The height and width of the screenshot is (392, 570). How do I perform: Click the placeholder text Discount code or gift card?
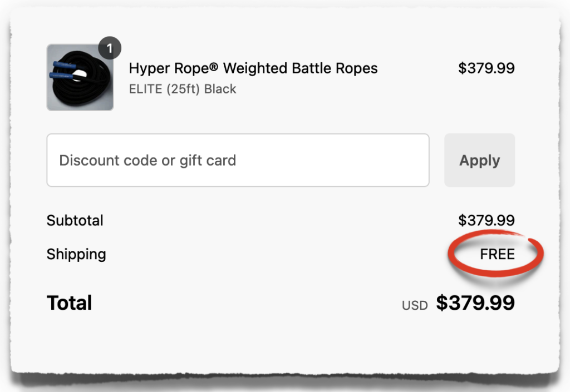[146, 160]
